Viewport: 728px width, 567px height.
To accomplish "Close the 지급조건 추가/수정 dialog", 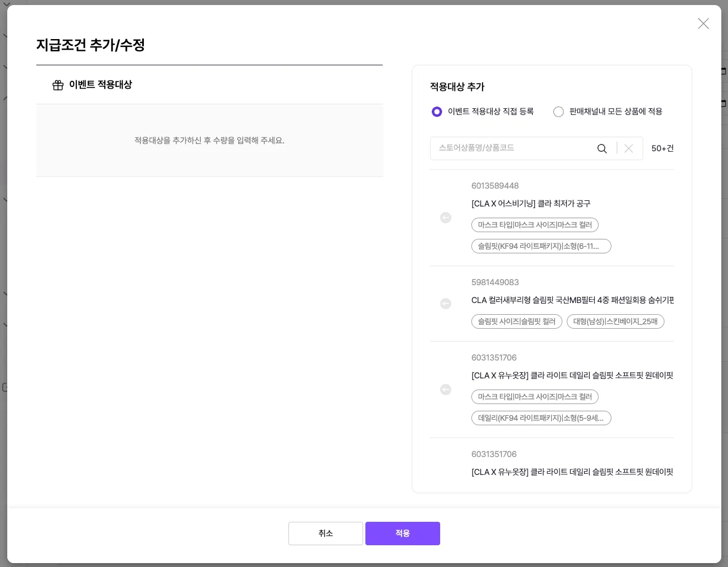I will point(703,23).
